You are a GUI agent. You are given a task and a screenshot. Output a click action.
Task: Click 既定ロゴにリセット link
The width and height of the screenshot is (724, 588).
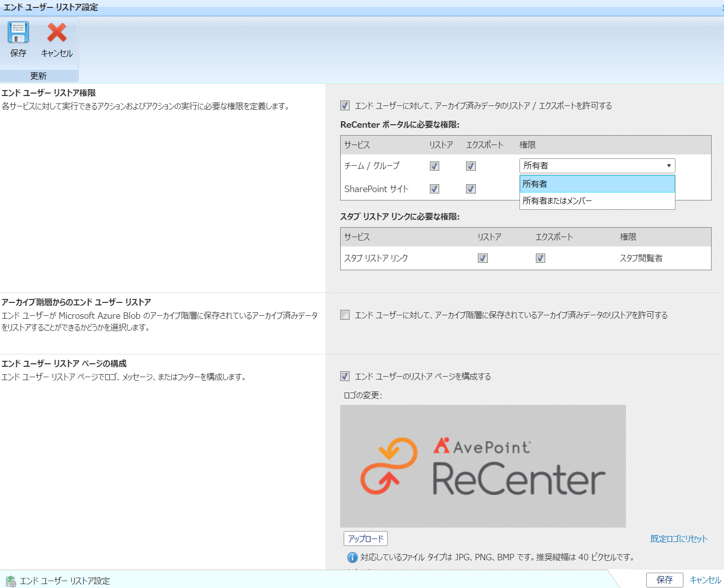[679, 539]
